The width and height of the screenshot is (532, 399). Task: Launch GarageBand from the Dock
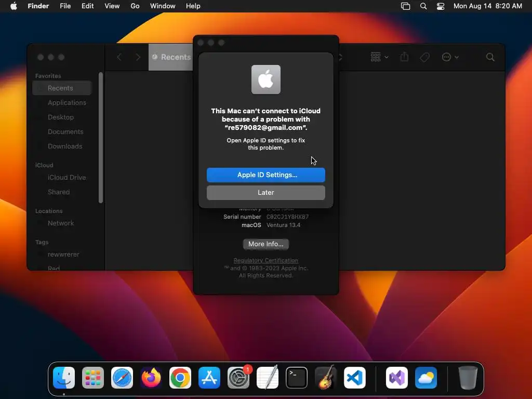326,378
